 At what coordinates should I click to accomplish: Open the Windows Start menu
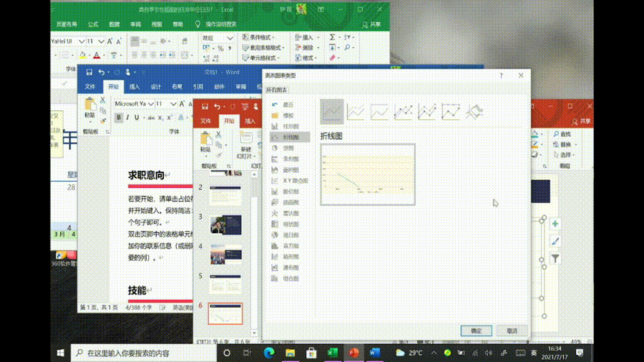(x=60, y=353)
